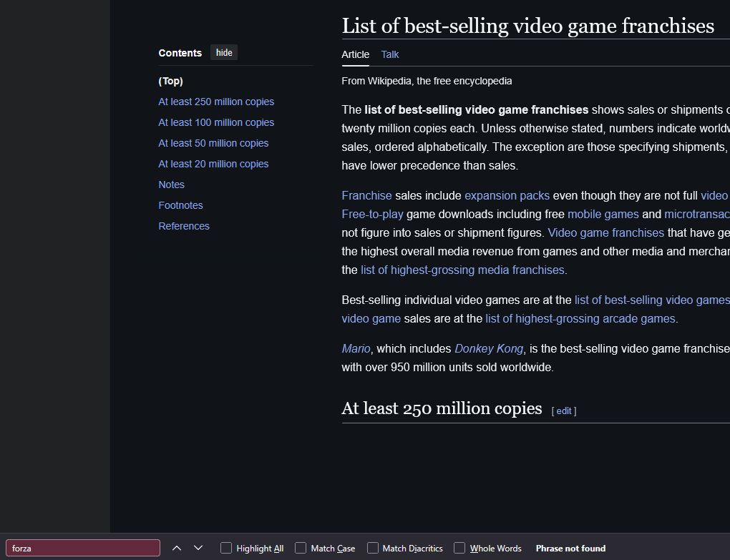
Task: Click the find bar field containing 'forza'
Action: (x=83, y=548)
